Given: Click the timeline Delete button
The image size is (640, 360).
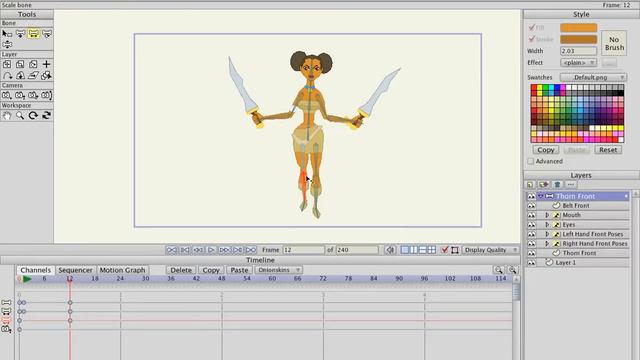Looking at the screenshot, I should [181, 270].
